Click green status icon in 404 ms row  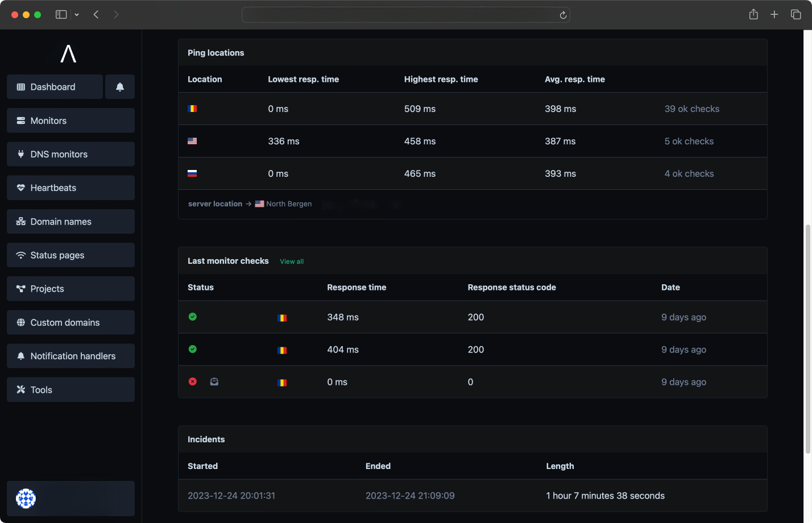click(x=193, y=349)
